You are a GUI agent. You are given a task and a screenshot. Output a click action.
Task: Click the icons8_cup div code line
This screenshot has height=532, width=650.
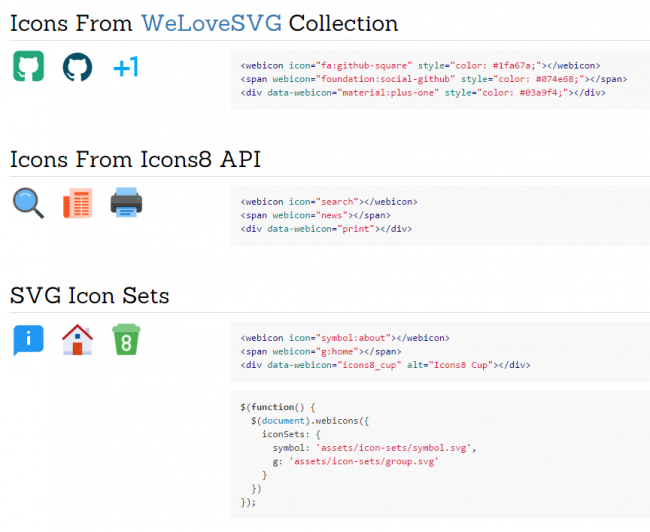pos(385,365)
